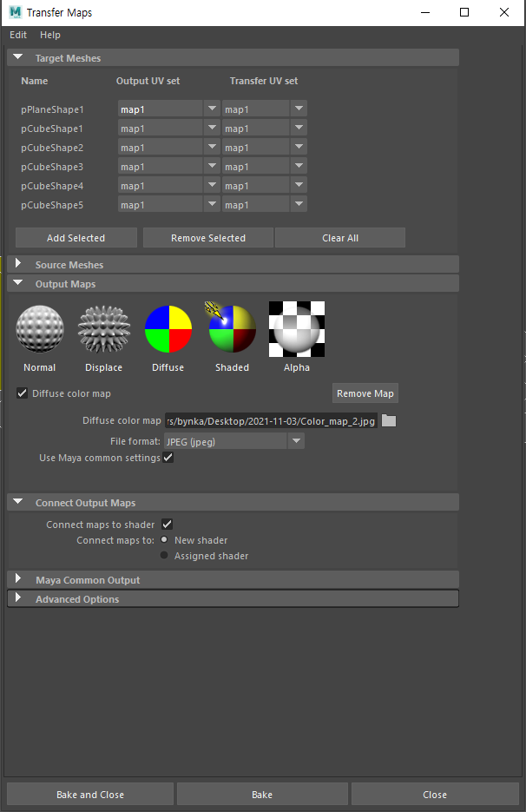Click Clear All target meshes
Image resolution: width=526 pixels, height=812 pixels.
(x=340, y=238)
